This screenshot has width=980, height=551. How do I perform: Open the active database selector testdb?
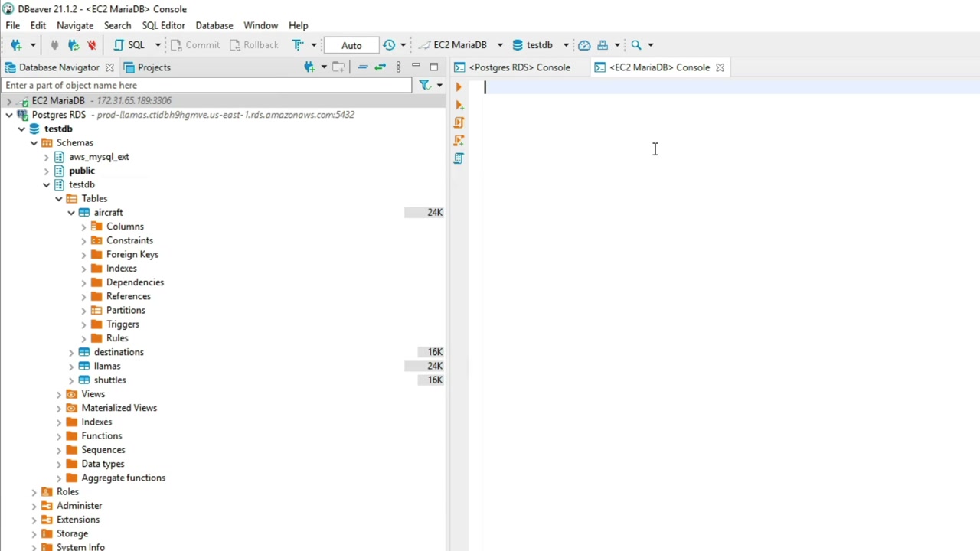click(541, 45)
